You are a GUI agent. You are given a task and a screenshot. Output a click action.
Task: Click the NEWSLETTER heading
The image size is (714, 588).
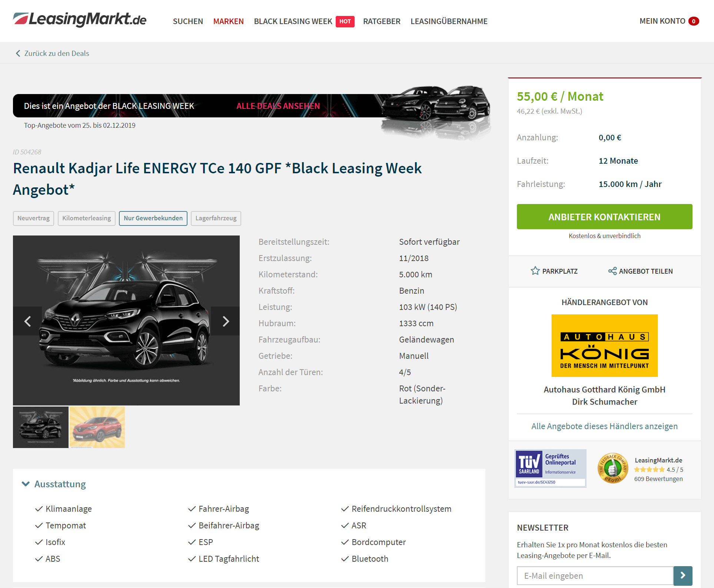(542, 528)
